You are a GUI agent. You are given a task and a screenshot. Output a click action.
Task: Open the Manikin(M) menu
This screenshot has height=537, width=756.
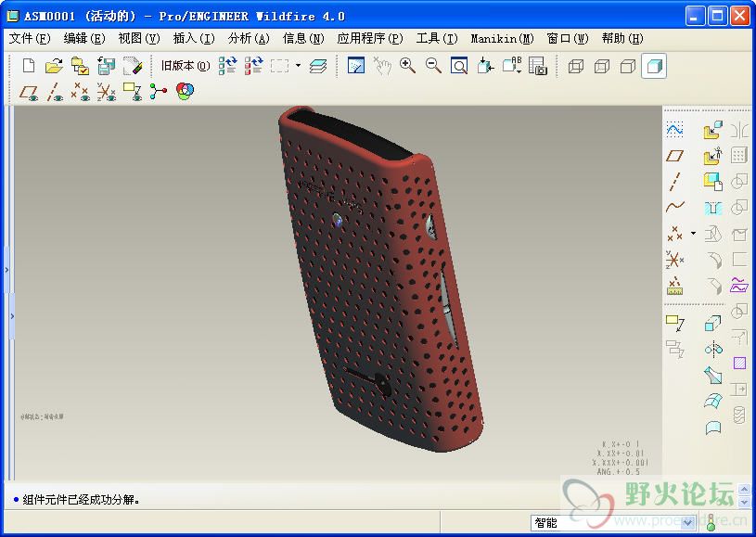pos(503,38)
